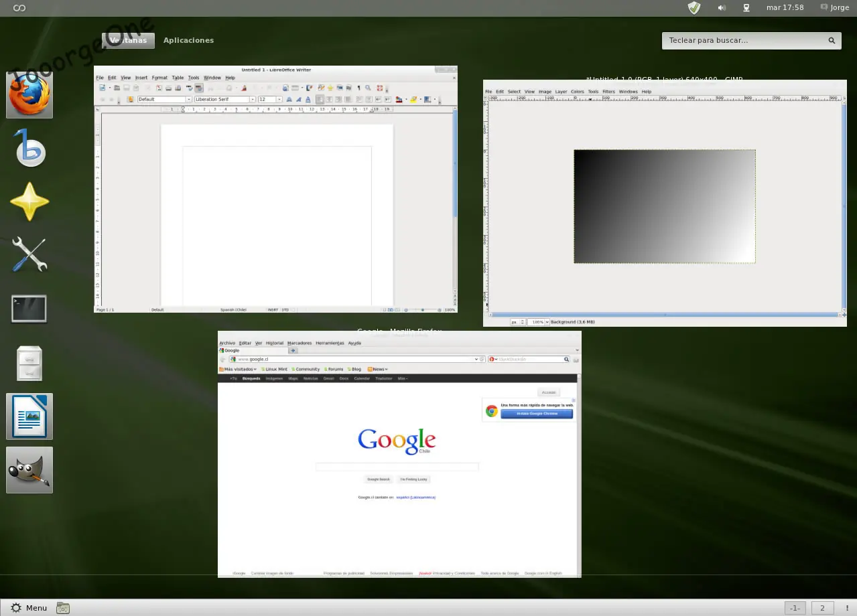Screen dimensions: 857x616
Task: Open the Historial menu in Firefox
Action: (275, 343)
